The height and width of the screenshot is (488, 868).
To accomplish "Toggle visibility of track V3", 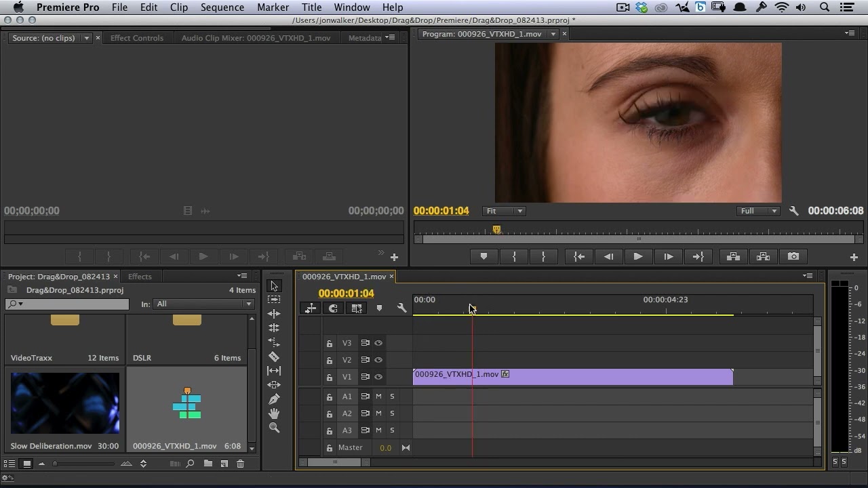I will (378, 343).
